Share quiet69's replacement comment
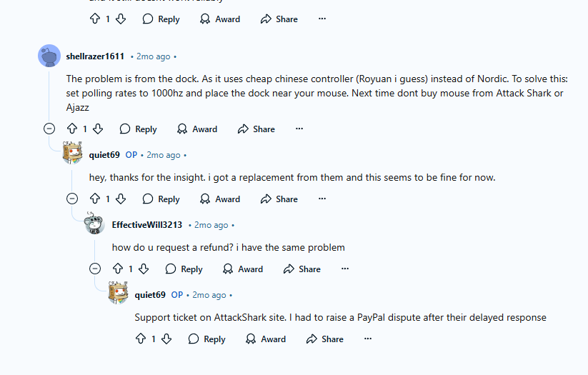This screenshot has height=375, width=588. pos(279,199)
